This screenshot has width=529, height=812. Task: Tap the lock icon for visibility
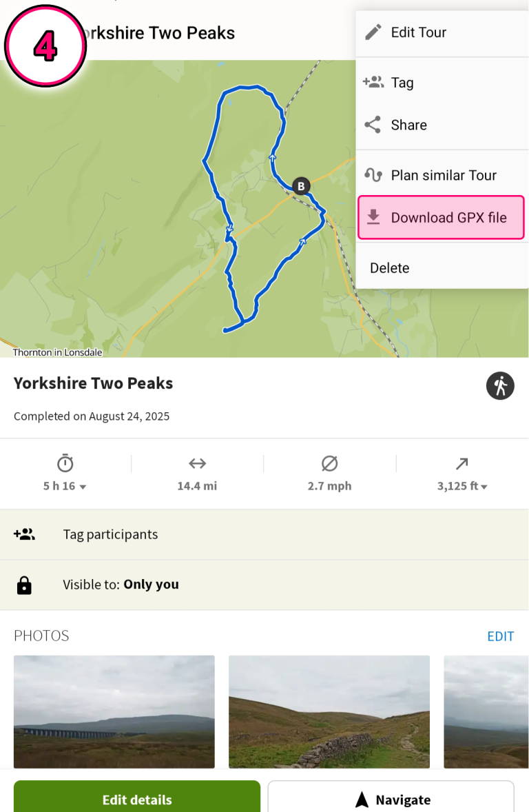24,585
